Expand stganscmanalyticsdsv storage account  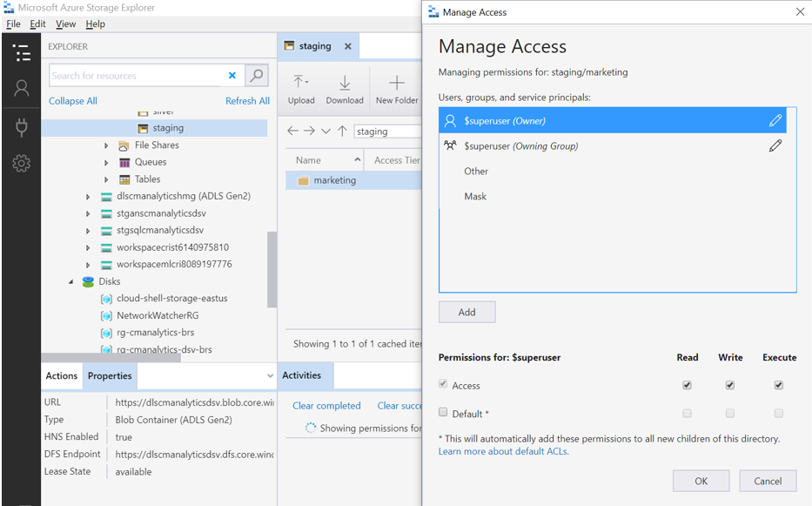click(x=88, y=213)
